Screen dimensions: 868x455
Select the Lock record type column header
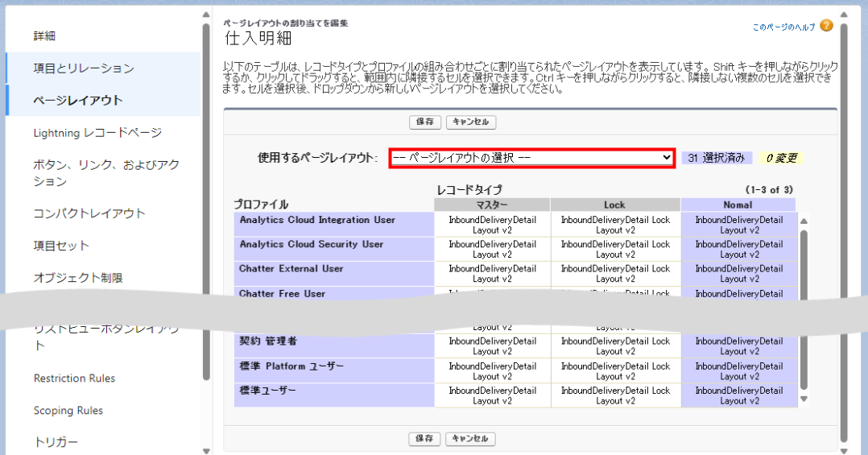(x=614, y=205)
